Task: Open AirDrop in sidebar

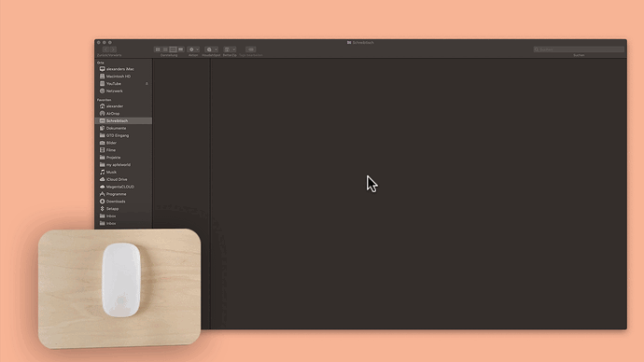Action: pos(123,114)
